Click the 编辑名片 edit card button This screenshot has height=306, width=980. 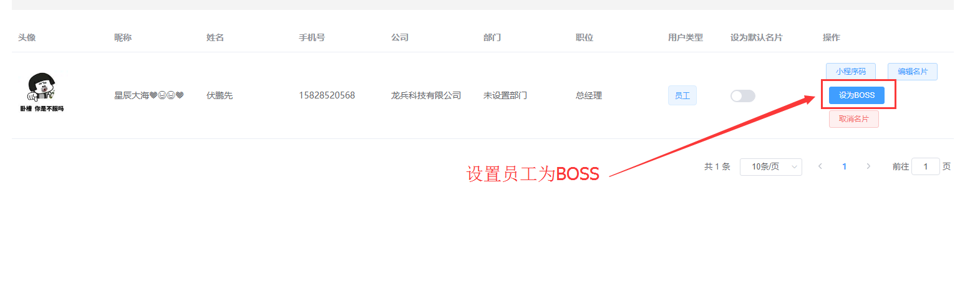(x=913, y=72)
